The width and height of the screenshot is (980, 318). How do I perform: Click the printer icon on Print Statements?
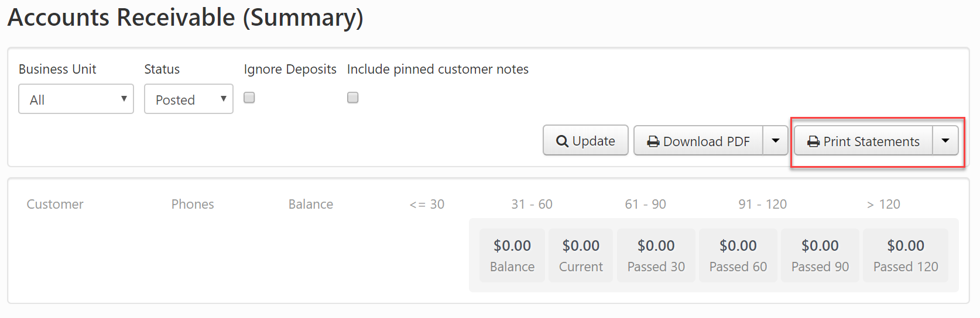click(813, 141)
